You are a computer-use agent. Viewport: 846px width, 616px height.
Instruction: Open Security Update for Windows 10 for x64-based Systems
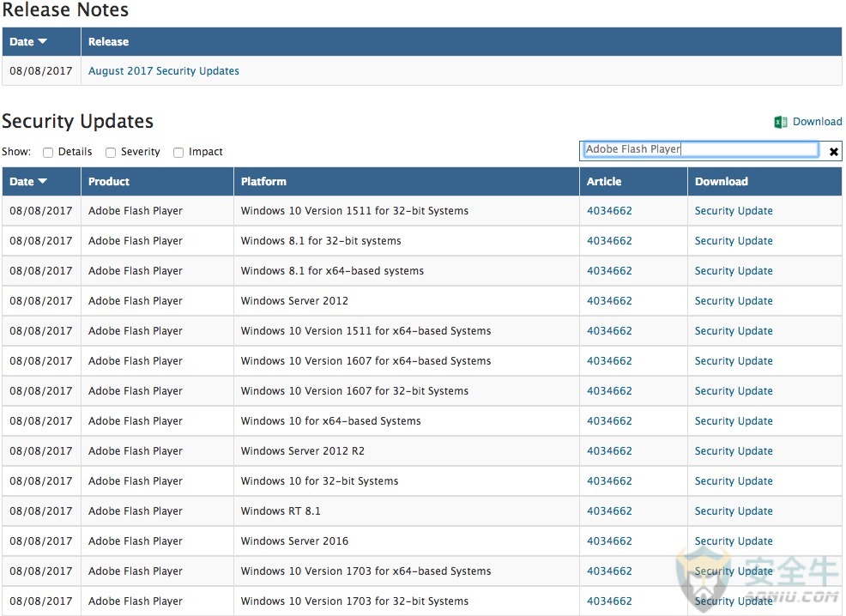(x=734, y=421)
